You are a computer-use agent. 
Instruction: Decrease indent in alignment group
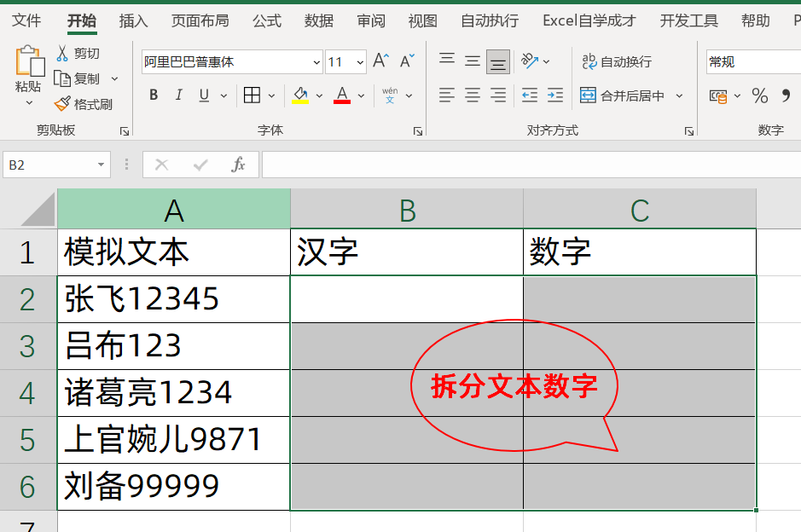tap(529, 95)
